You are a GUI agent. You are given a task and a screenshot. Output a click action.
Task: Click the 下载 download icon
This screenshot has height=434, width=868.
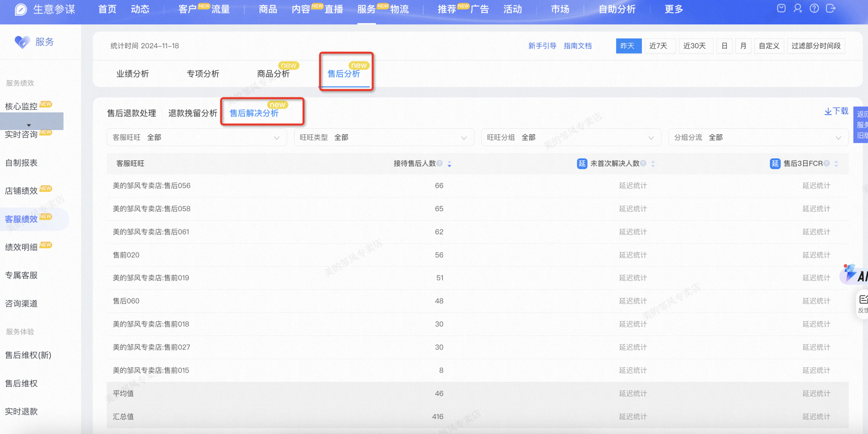pos(828,111)
